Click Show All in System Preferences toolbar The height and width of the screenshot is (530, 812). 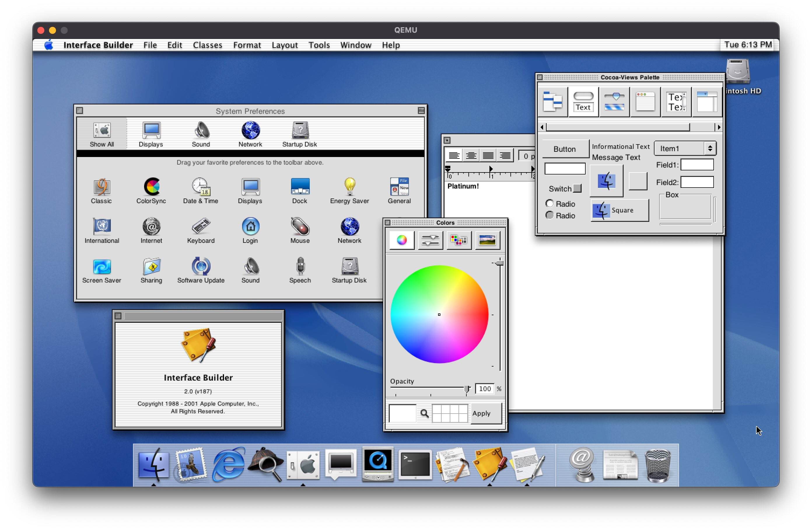102,134
